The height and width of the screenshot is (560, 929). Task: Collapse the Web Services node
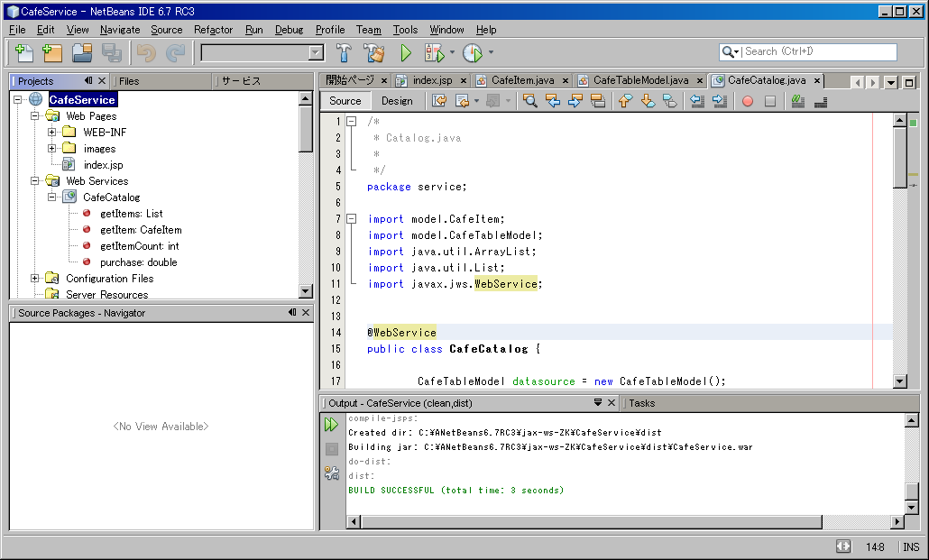click(34, 180)
